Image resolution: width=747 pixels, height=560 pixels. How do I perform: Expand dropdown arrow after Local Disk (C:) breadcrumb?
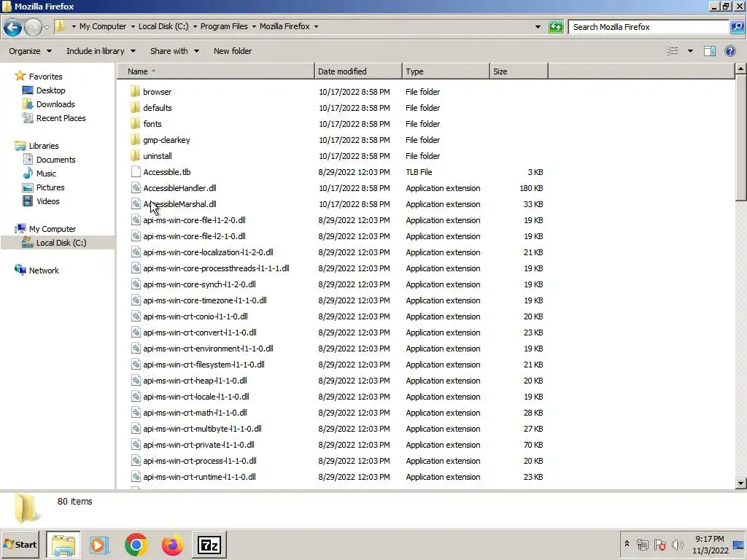(x=195, y=27)
